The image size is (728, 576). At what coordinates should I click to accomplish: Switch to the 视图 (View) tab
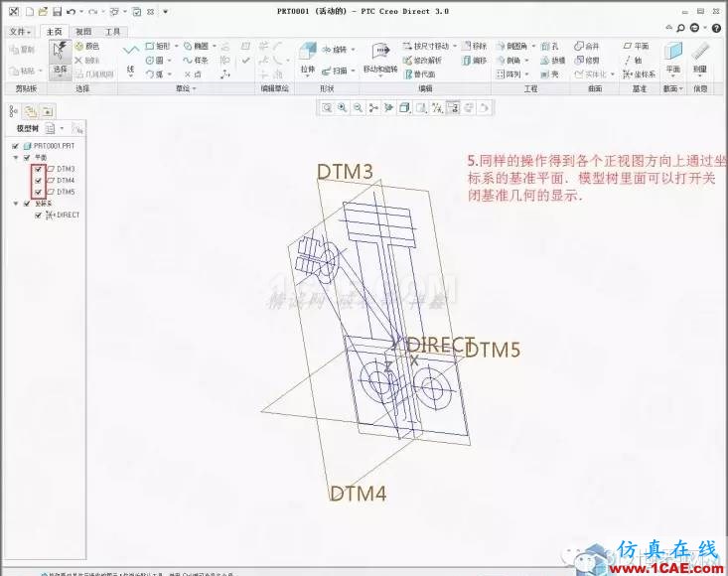click(83, 32)
